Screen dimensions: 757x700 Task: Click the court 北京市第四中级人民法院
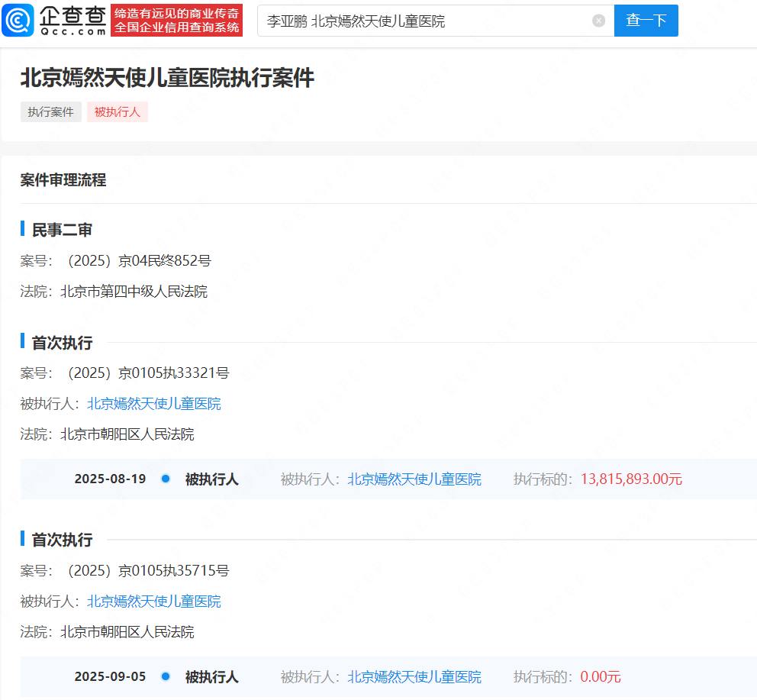tap(134, 292)
